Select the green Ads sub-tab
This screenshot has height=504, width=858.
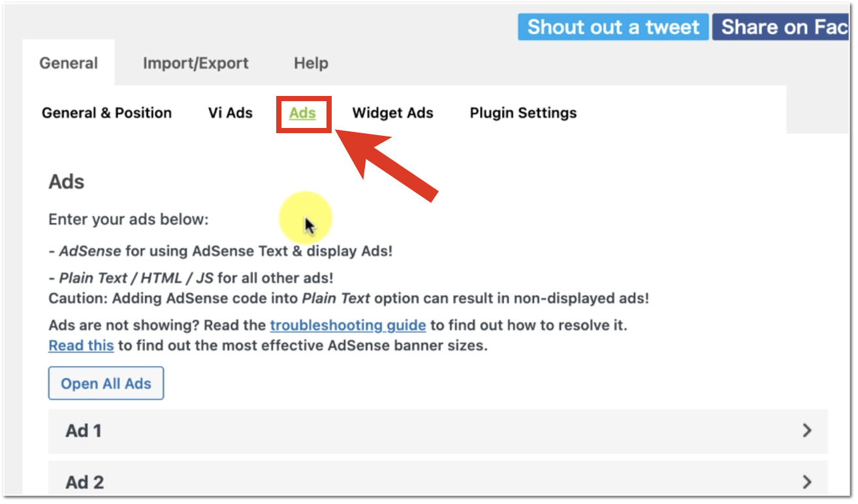click(302, 113)
